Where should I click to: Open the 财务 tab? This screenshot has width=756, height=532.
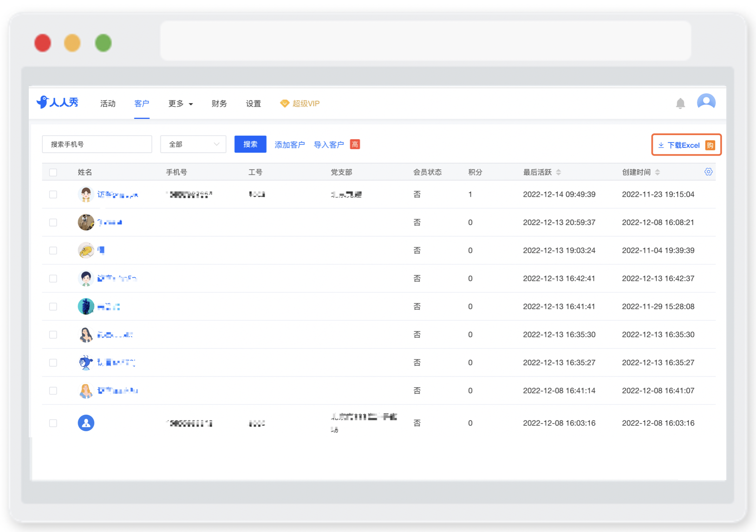(219, 104)
